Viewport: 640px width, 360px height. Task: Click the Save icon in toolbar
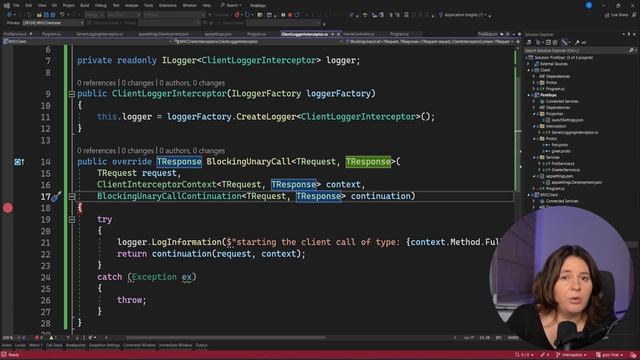click(46, 15)
